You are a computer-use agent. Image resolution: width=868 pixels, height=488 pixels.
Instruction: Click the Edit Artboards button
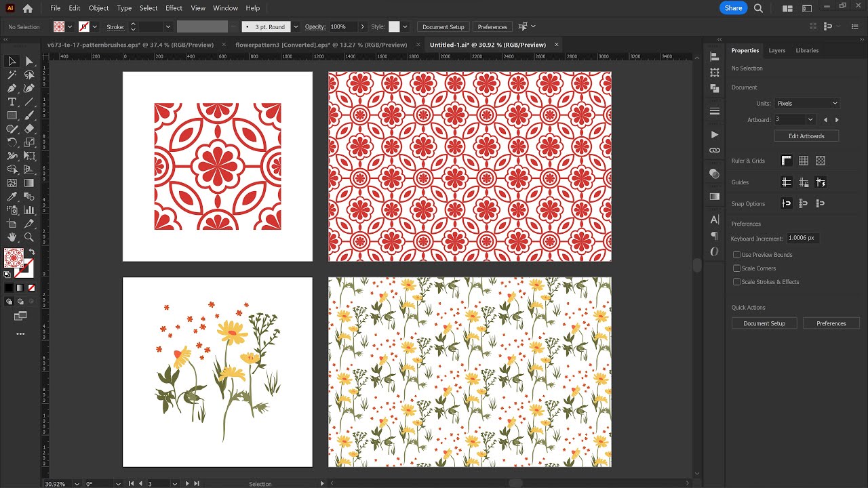tap(806, 136)
